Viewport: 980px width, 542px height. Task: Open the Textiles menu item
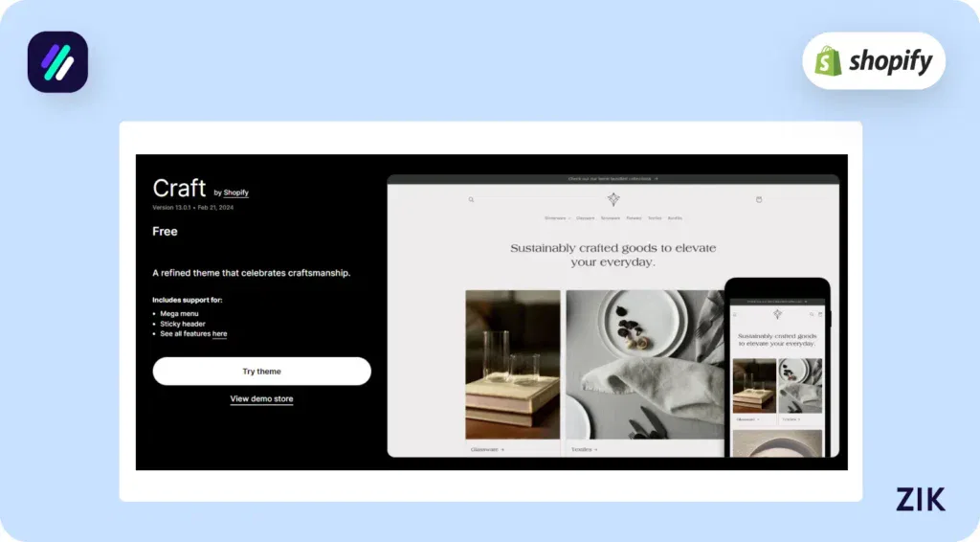655,218
